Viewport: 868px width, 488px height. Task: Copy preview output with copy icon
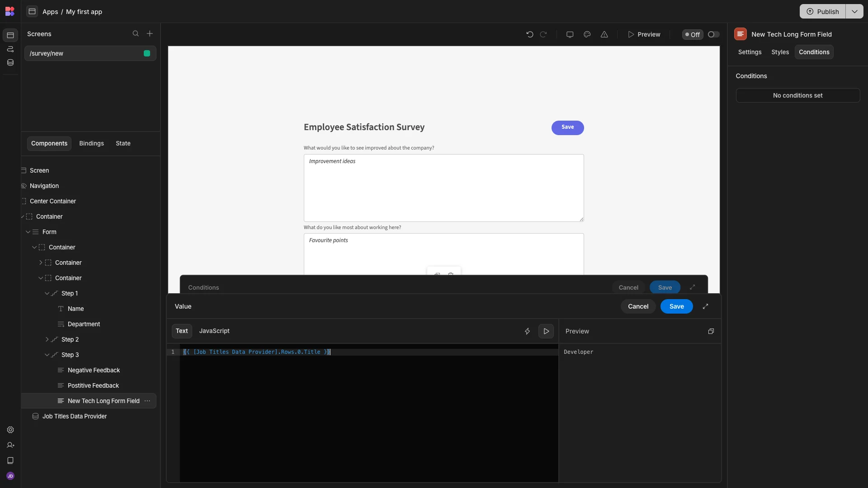711,331
